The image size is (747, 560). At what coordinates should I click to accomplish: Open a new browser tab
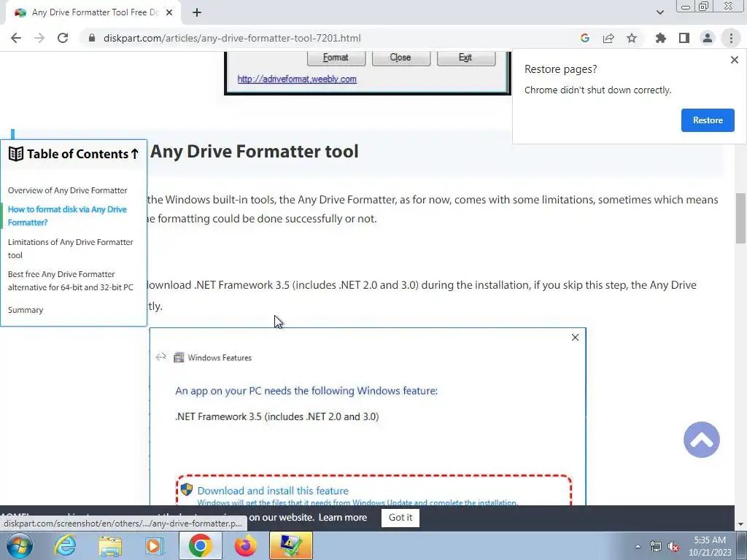point(197,13)
